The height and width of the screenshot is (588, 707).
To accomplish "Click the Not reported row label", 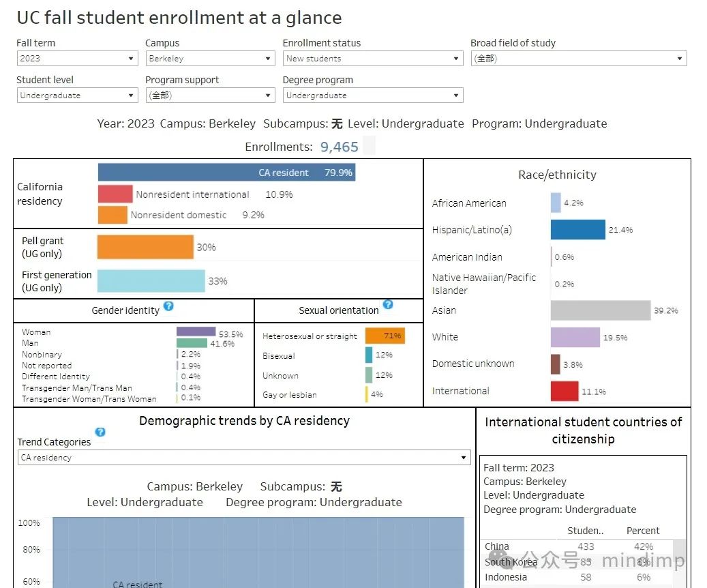I will (x=46, y=365).
